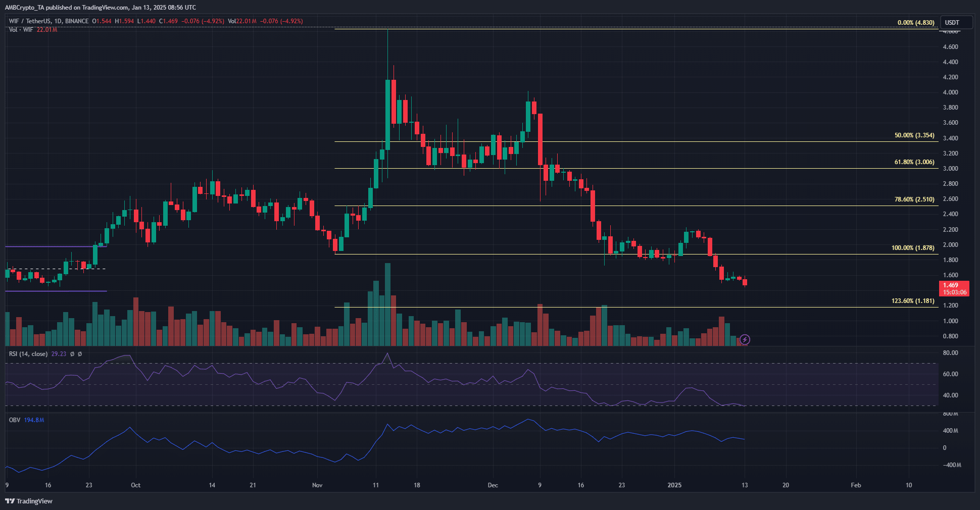The height and width of the screenshot is (510, 980).
Task: Click the 400M OBV axis label
Action: point(950,431)
